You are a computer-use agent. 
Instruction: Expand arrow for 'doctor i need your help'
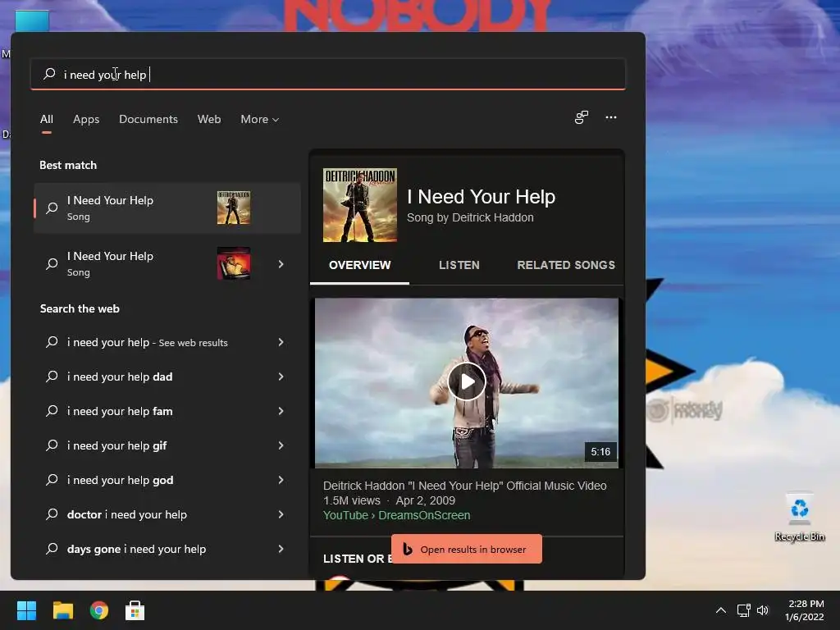coord(281,514)
